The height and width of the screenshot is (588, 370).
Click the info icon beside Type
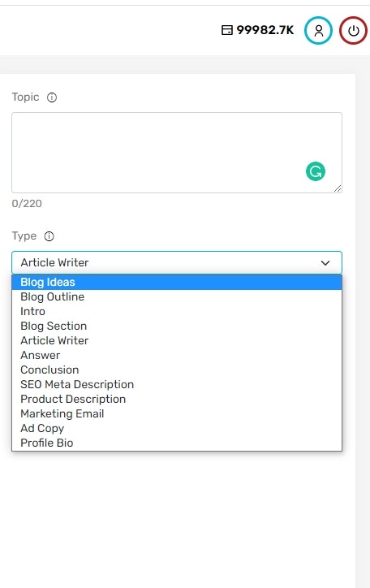click(49, 236)
